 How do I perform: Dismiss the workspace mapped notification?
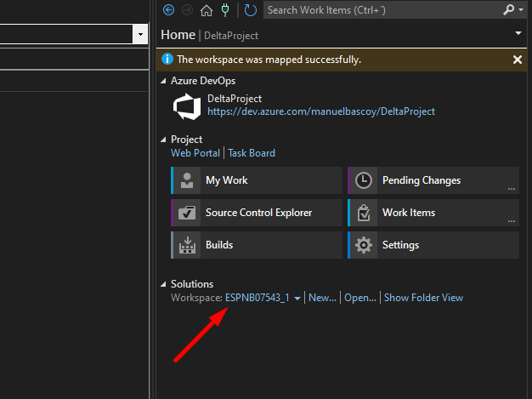click(518, 60)
